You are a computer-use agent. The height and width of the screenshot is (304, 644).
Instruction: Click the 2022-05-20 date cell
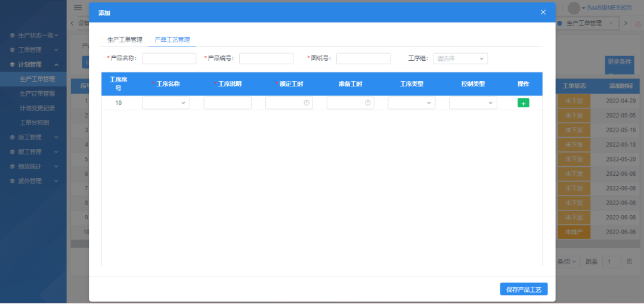621,159
